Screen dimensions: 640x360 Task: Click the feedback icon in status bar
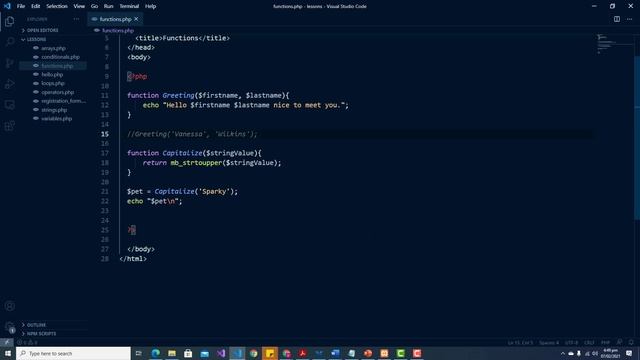tap(620, 342)
